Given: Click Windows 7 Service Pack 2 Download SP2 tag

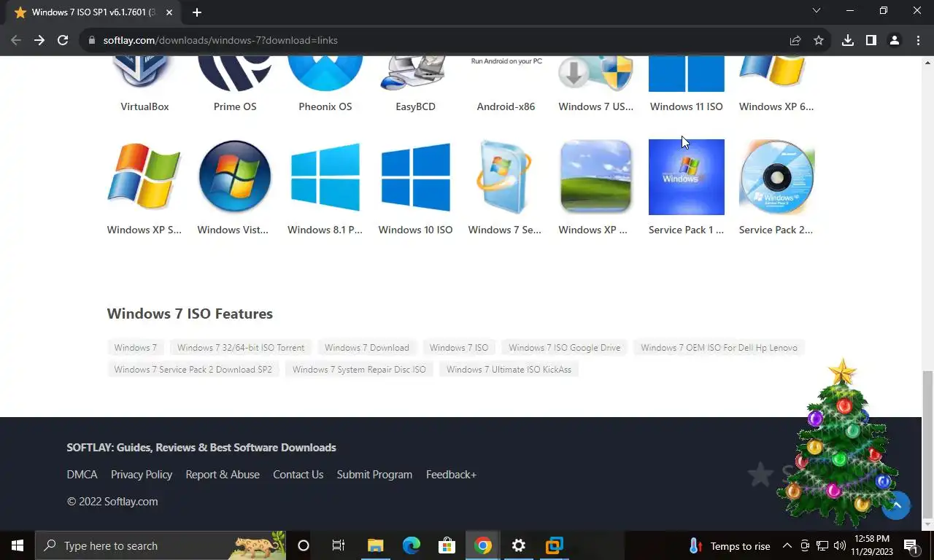Looking at the screenshot, I should pyautogui.click(x=193, y=370).
